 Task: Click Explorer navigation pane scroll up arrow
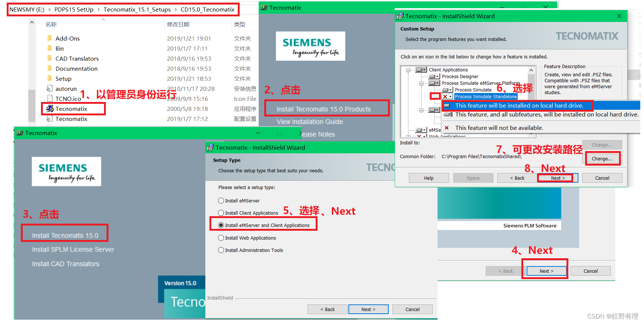point(32,23)
